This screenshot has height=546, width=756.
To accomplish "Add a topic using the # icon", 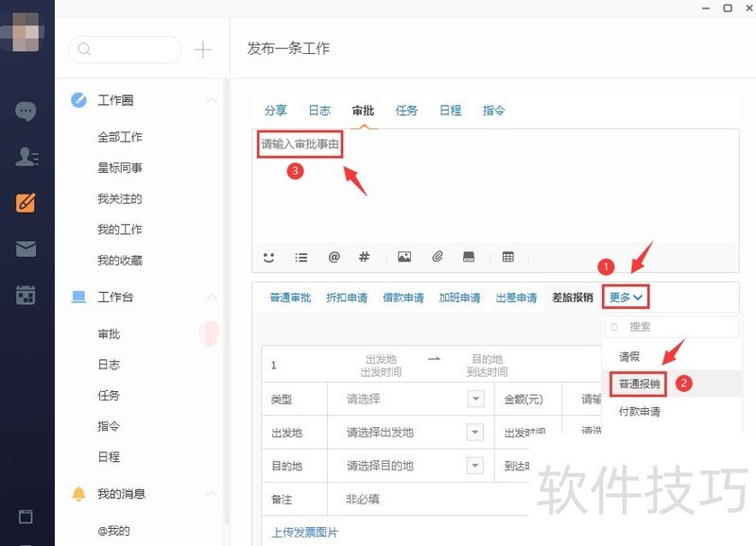I will pyautogui.click(x=363, y=257).
